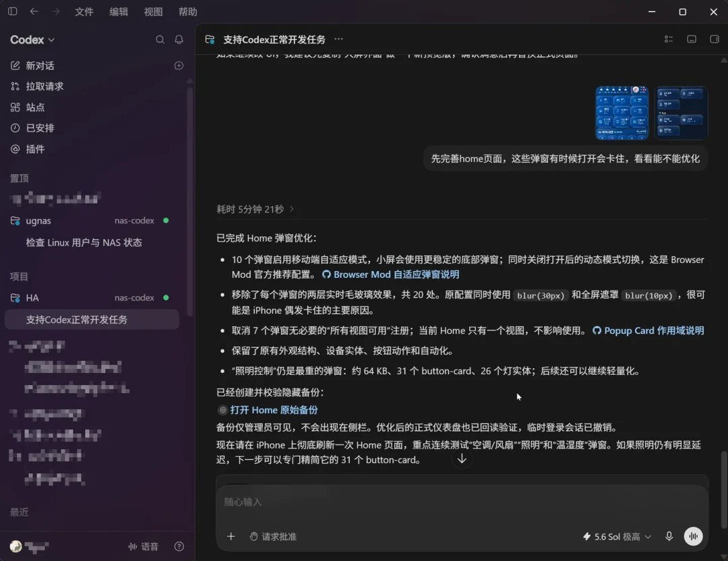Open the 编辑 menu
Viewport: 728px width, 561px height.
119,11
